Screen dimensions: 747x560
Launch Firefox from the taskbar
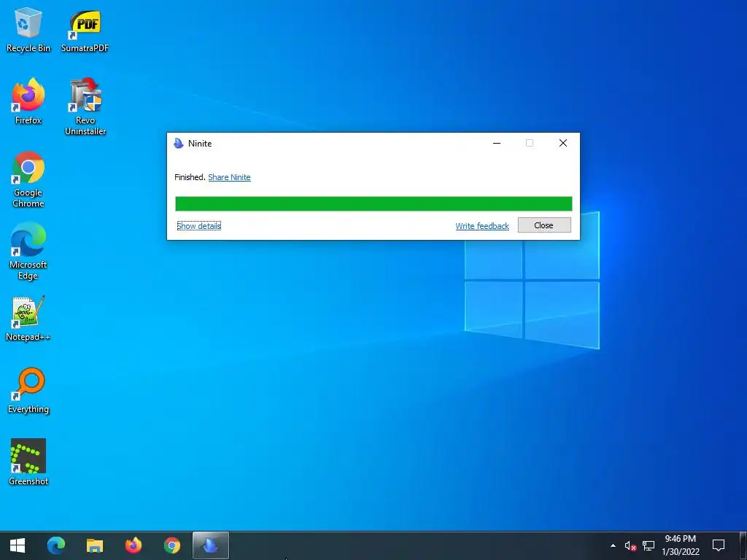pos(133,545)
